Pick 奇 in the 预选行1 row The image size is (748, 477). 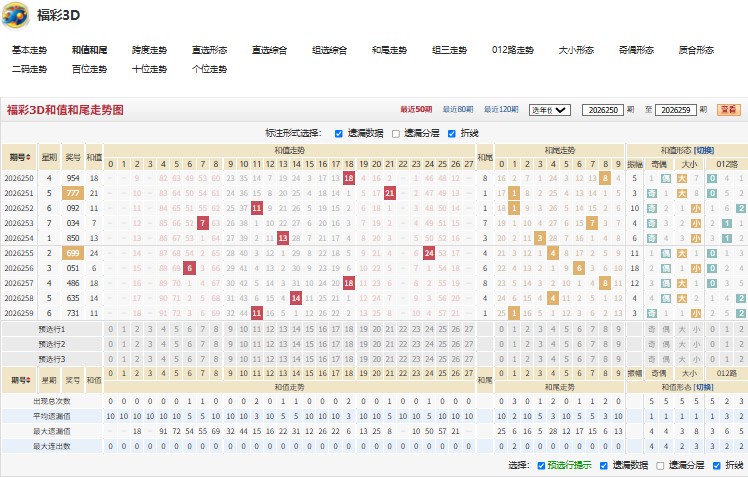pyautogui.click(x=652, y=329)
